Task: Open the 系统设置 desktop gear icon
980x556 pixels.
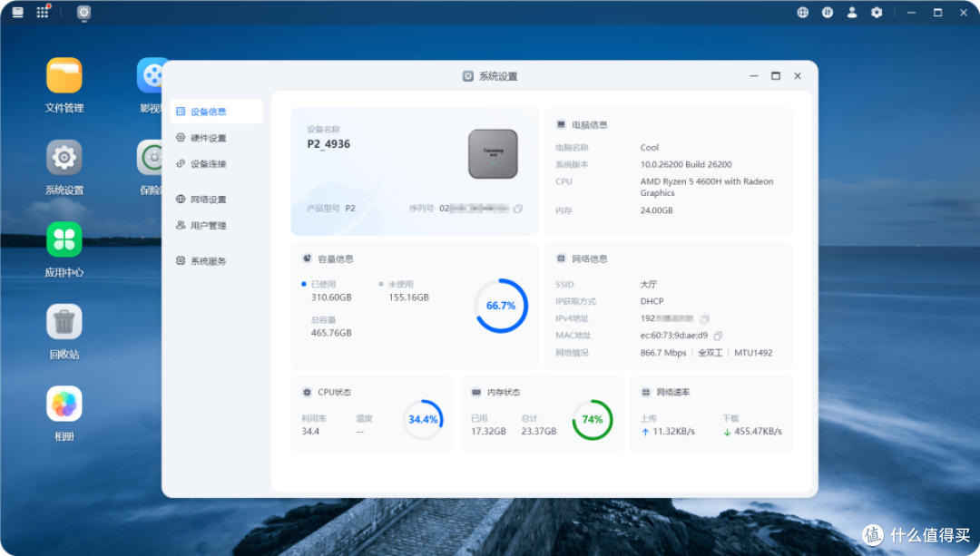Action: tap(64, 158)
